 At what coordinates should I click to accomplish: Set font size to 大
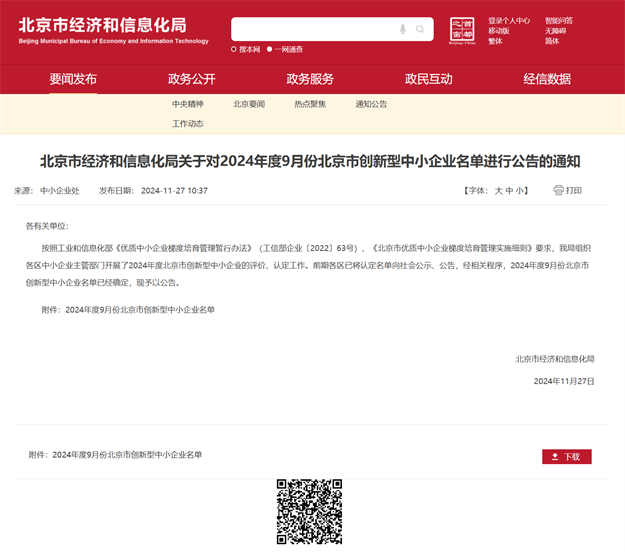[498, 190]
